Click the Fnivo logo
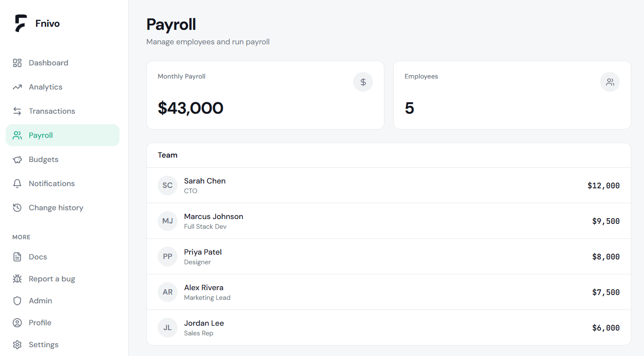 coord(36,23)
